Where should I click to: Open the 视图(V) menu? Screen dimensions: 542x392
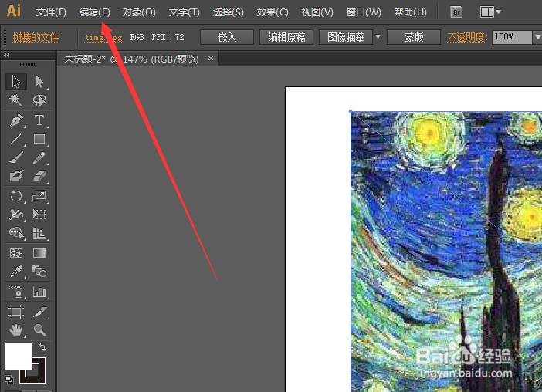tap(317, 12)
